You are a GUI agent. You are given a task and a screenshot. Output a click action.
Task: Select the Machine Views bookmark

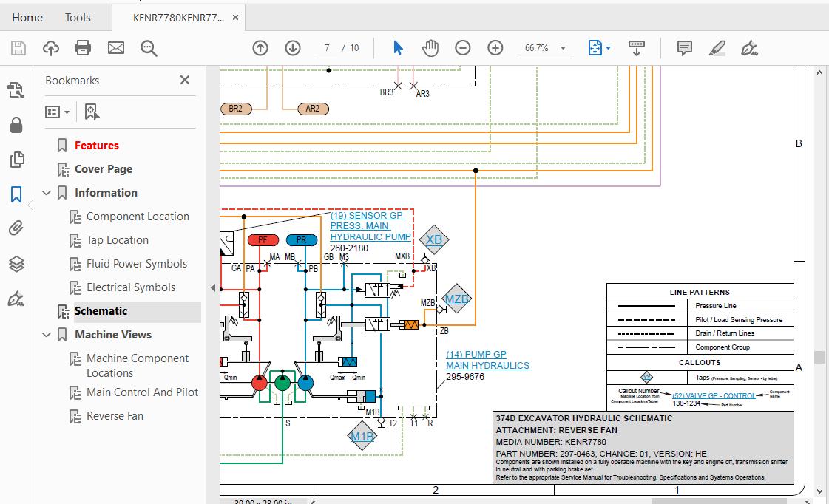tap(113, 335)
